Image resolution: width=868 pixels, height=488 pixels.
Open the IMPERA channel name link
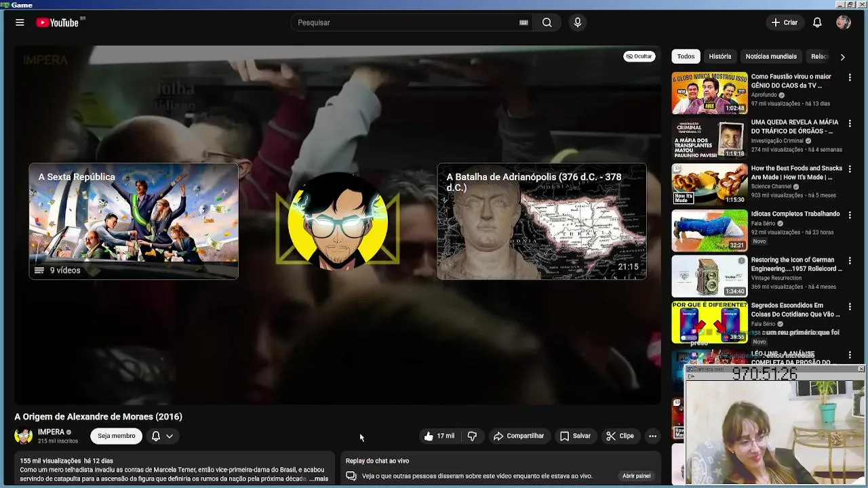52,432
